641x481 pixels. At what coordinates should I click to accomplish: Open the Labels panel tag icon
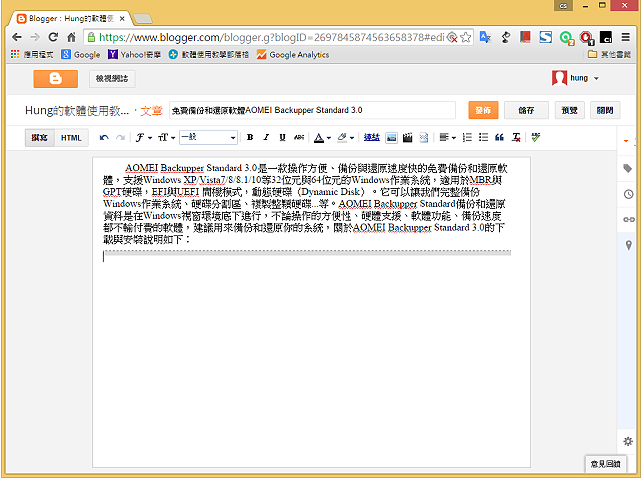coord(628,168)
